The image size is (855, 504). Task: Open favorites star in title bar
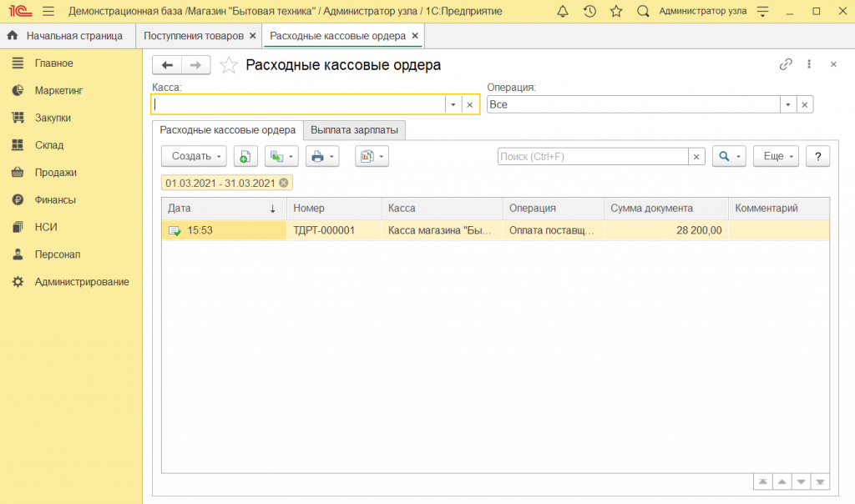(x=616, y=12)
